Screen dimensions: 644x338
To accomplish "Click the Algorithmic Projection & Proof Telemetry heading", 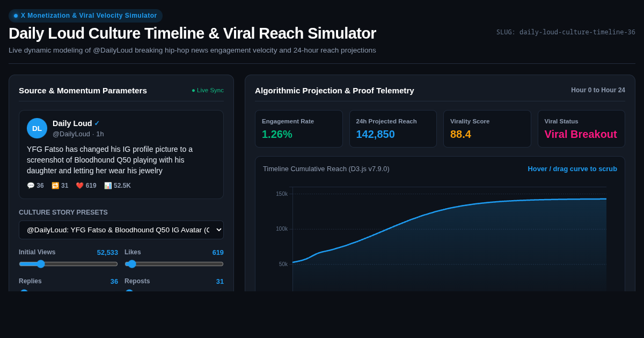I will coord(334,90).
